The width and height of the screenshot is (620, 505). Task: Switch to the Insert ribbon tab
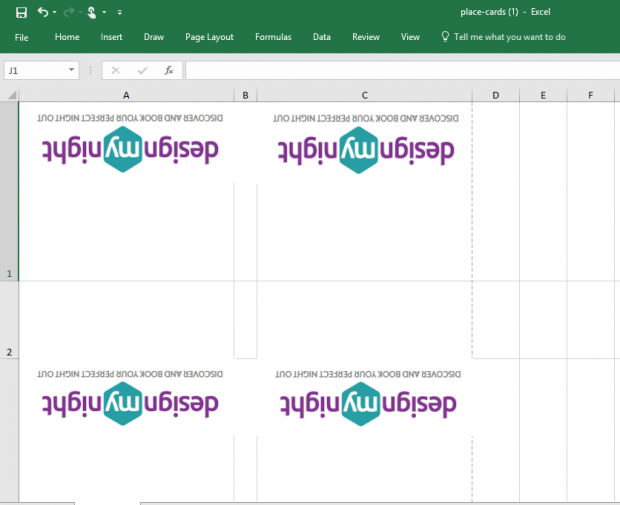click(111, 37)
